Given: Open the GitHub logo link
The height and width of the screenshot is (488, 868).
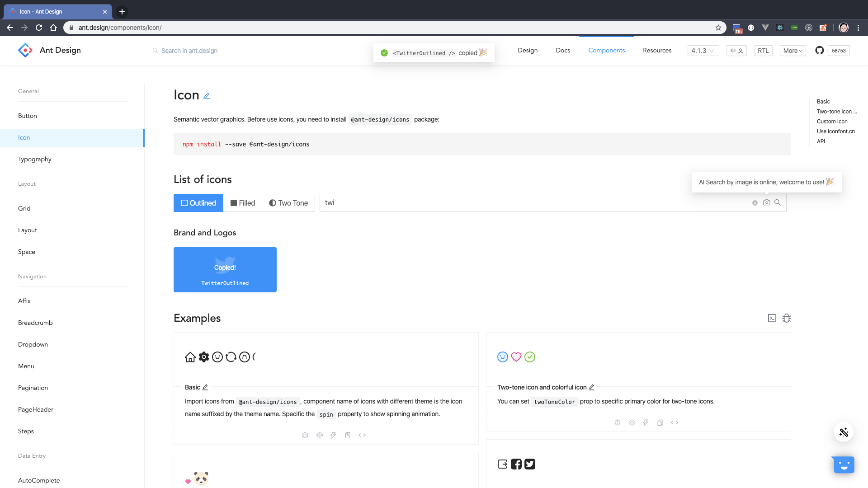Looking at the screenshot, I should click(819, 51).
